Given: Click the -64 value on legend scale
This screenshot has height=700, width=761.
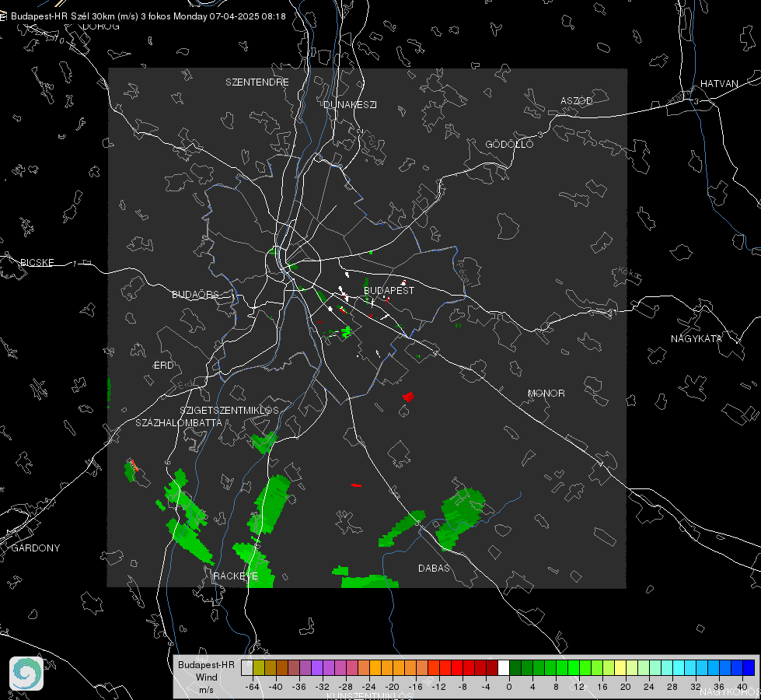Looking at the screenshot, I should coord(252,687).
